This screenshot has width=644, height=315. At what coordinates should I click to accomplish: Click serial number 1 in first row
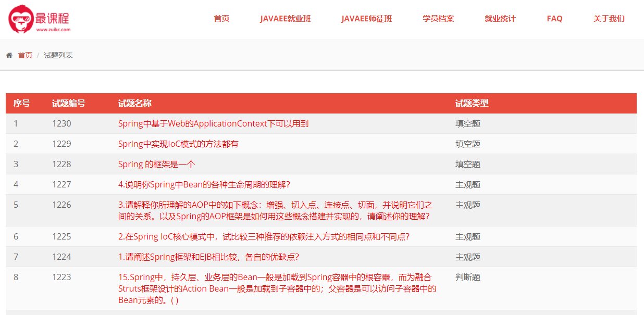point(16,123)
